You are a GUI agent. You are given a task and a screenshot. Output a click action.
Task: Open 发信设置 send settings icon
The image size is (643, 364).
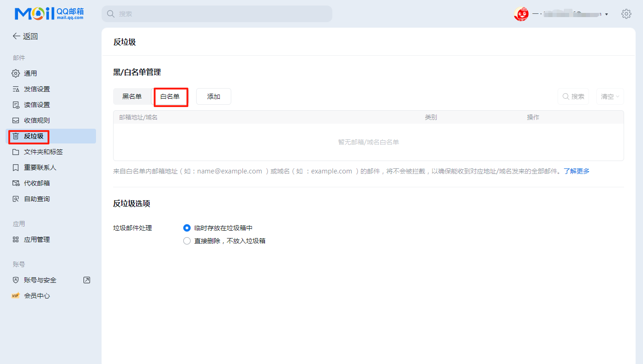[x=16, y=89]
